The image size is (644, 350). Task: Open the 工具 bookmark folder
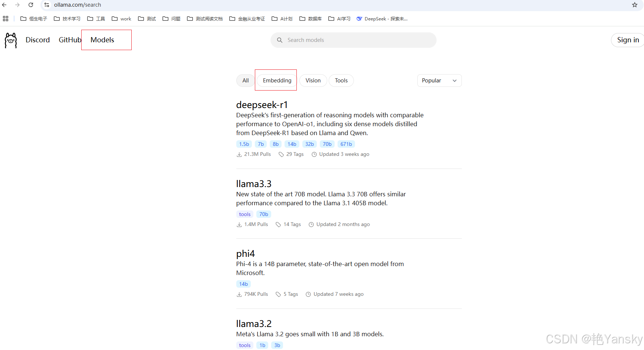click(96, 19)
